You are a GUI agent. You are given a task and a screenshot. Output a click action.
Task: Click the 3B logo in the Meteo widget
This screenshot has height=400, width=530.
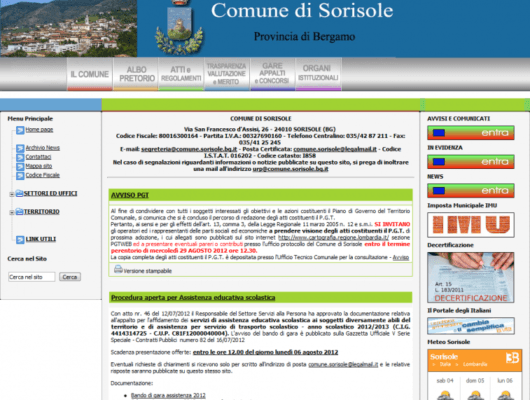[x=512, y=358]
